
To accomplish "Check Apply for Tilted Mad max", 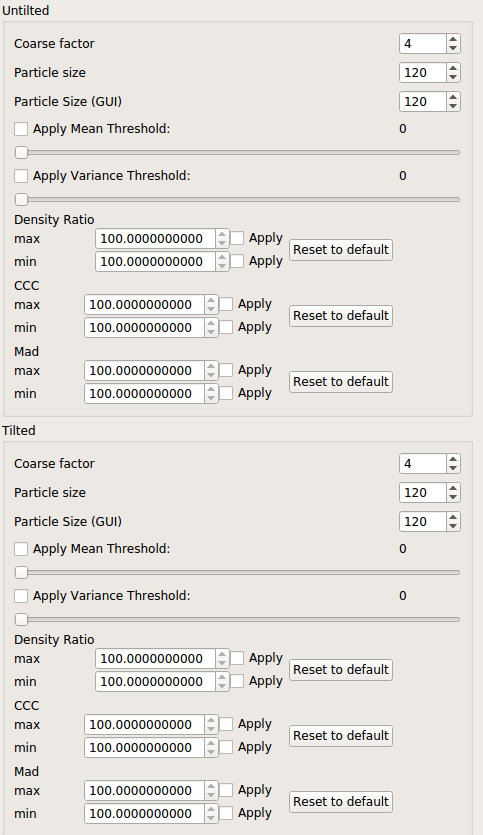I will coord(226,790).
